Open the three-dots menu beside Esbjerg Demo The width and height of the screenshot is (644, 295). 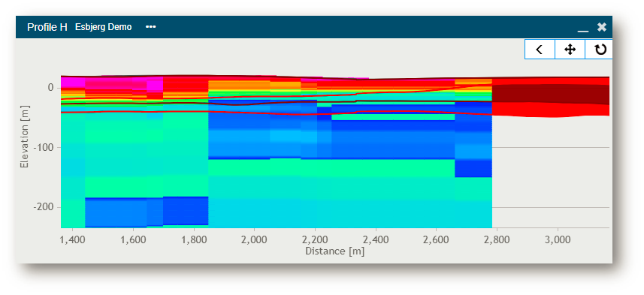coord(151,27)
